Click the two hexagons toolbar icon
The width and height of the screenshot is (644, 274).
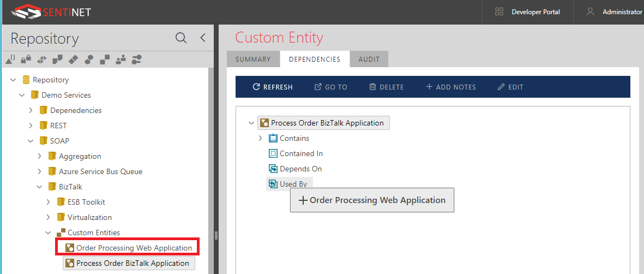[x=89, y=59]
